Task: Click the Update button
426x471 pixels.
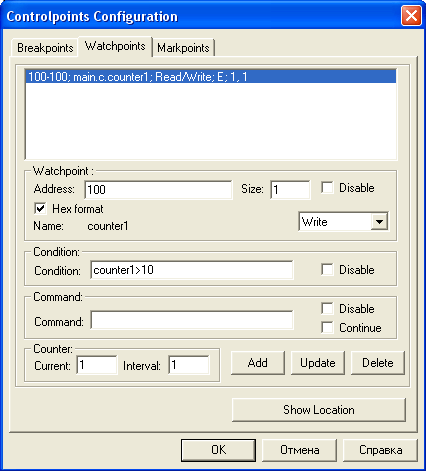Action: pyautogui.click(x=318, y=363)
